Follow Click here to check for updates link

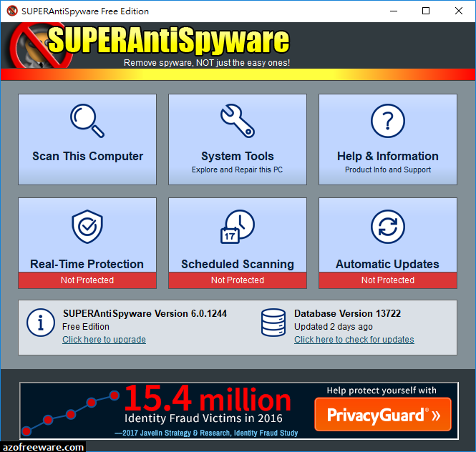coord(354,340)
